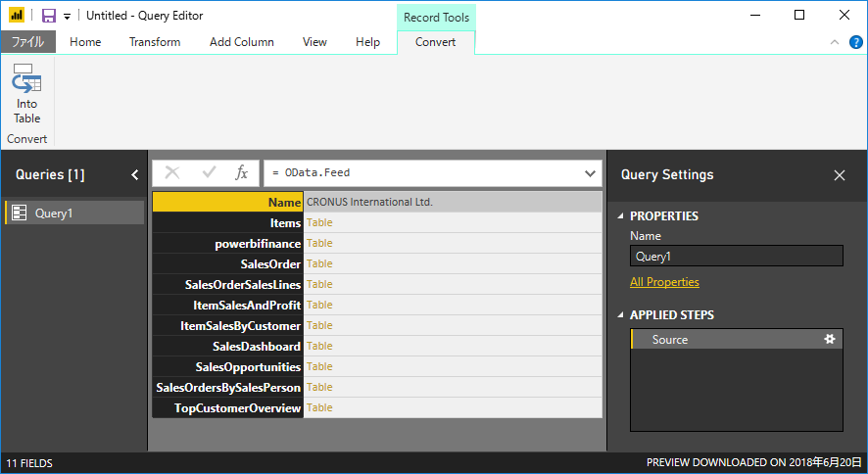Open the SalesOrderSalesLines Table link
868x474 pixels.
[319, 284]
